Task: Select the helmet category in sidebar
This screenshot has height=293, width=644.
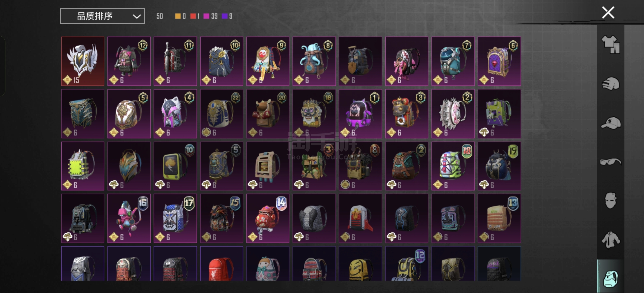Action: pyautogui.click(x=611, y=84)
